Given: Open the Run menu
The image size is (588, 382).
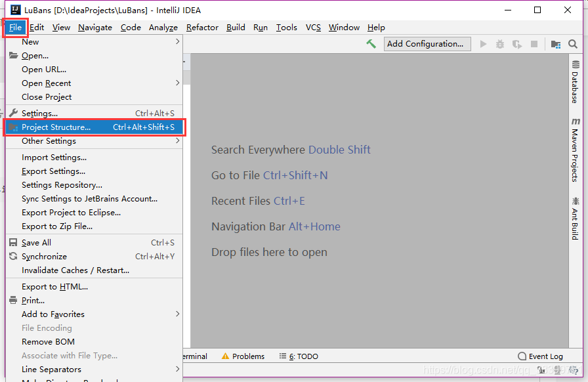Looking at the screenshot, I should pyautogui.click(x=261, y=28).
